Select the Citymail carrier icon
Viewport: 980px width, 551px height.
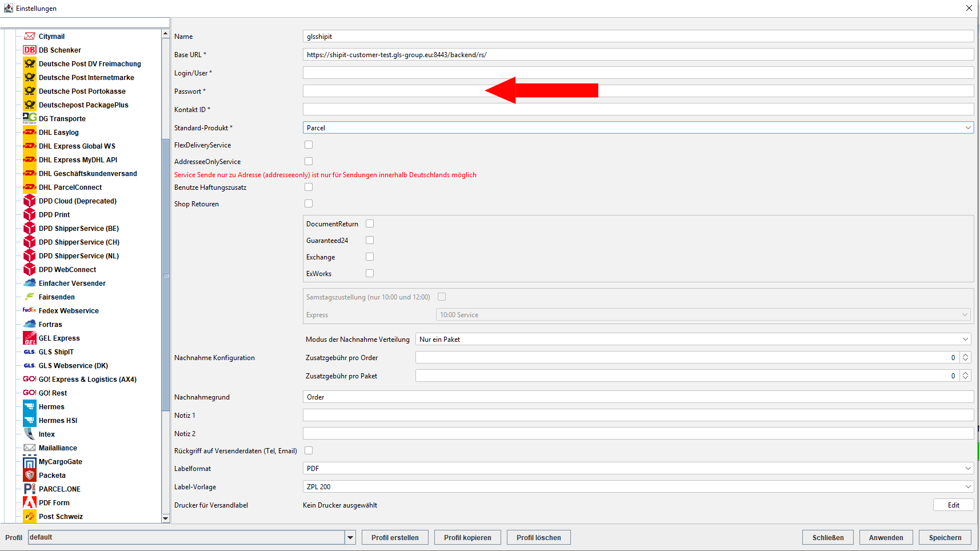click(30, 36)
